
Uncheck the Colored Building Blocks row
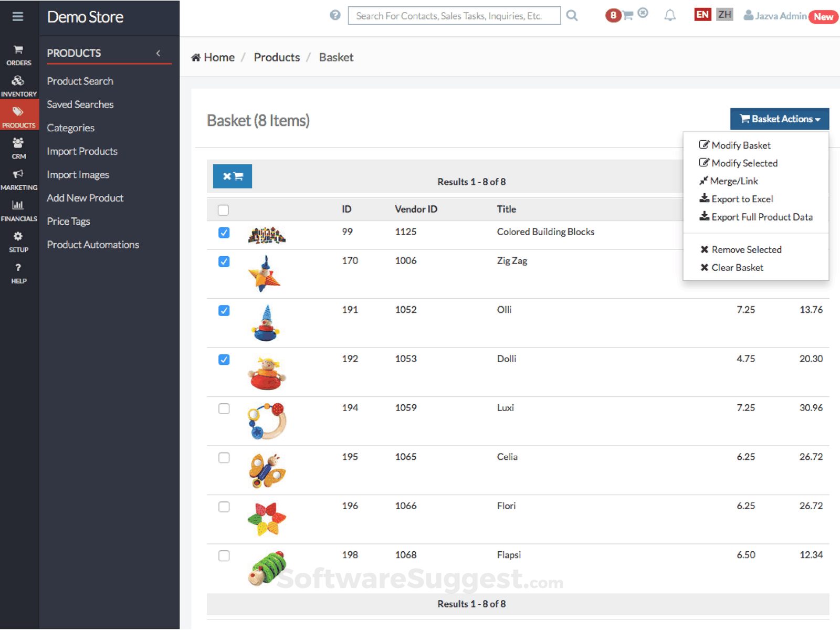click(224, 233)
